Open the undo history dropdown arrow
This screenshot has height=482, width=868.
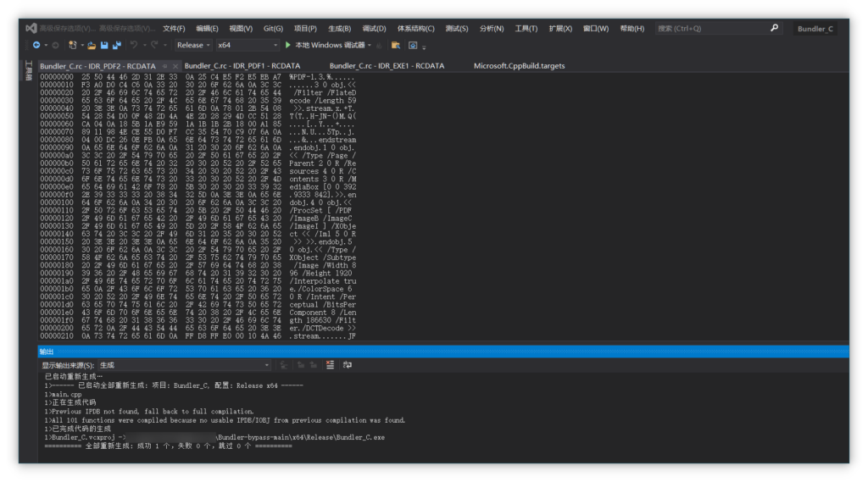pyautogui.click(x=144, y=46)
